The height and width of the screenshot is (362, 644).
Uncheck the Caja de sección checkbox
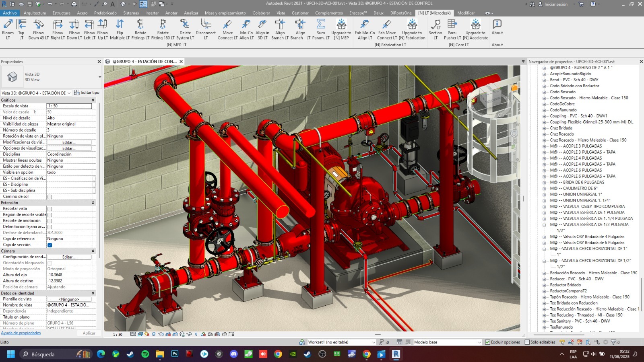point(50,245)
